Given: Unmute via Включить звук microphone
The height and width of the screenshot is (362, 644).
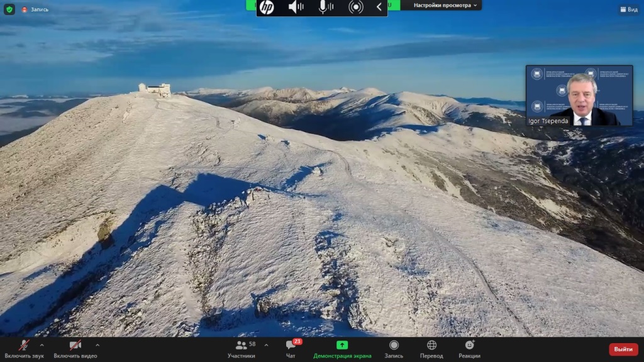Looking at the screenshot, I should pos(24,349).
